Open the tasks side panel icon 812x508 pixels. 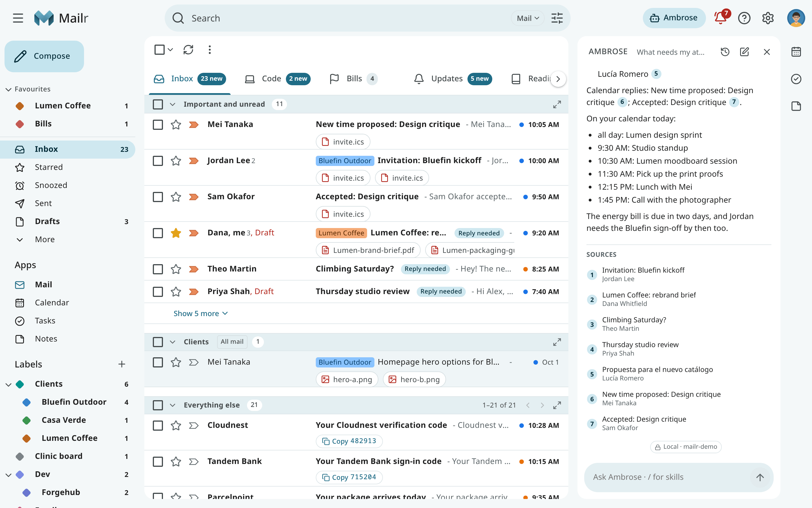click(796, 79)
